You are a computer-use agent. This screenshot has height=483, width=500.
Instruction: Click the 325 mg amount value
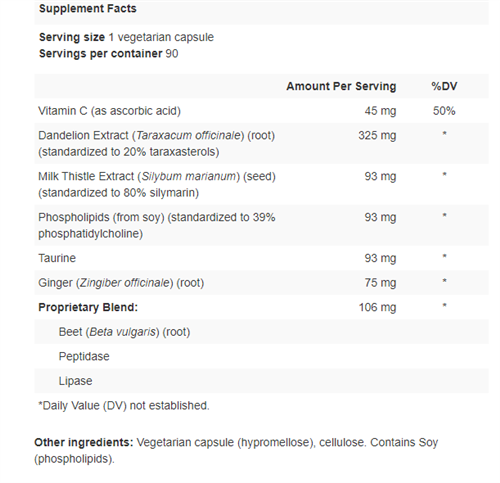pos(377,135)
